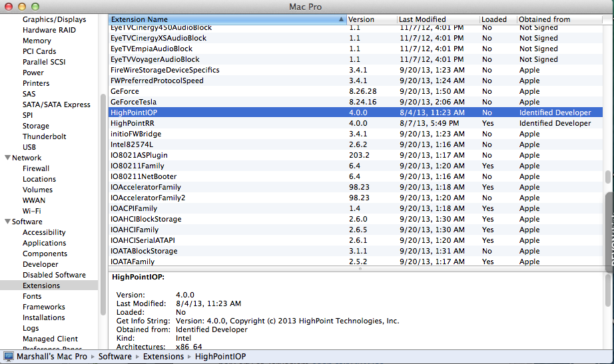
Task: Select Hardware RAID in the sidebar
Action: 49,30
